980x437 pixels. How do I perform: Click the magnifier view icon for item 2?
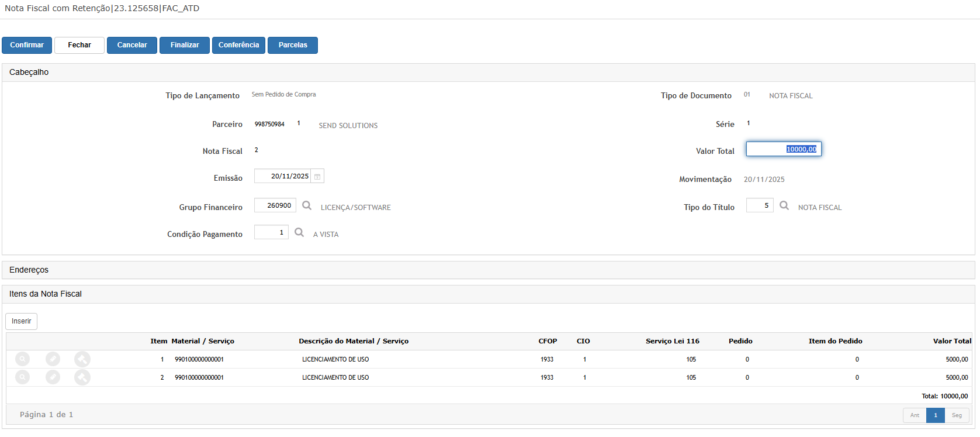tap(22, 377)
